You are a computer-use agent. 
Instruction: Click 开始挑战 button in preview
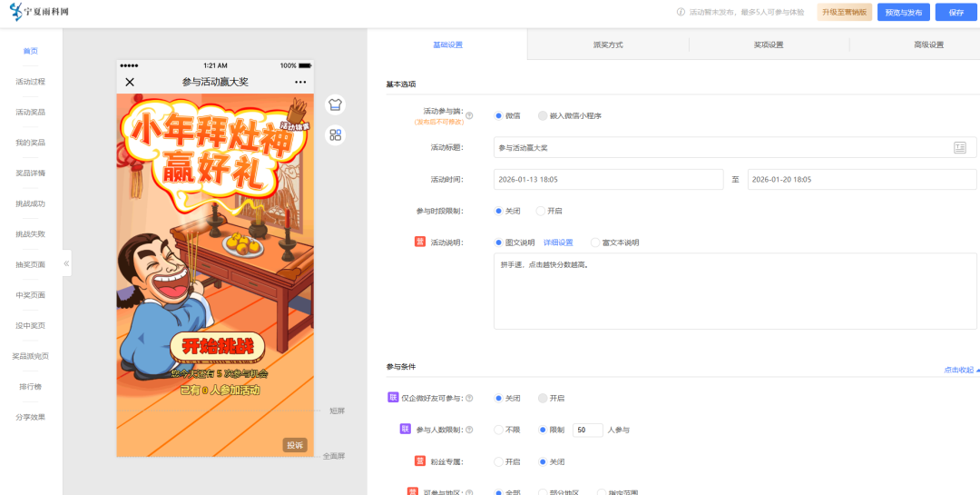(x=217, y=346)
